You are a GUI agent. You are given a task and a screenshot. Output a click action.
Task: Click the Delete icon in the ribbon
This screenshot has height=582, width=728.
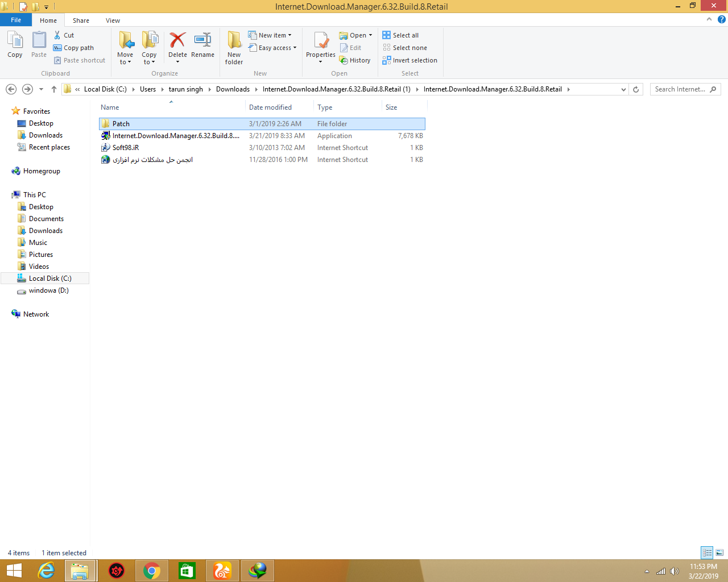pos(177,41)
